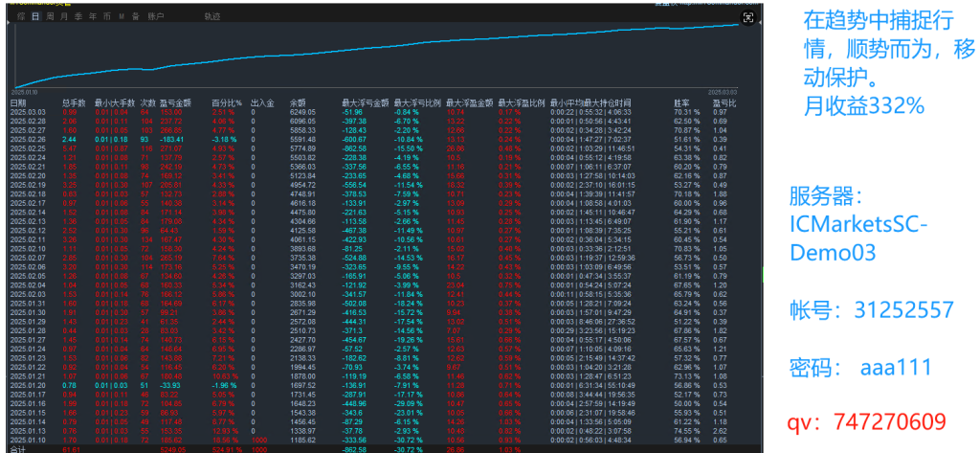Open the 轨迹 track tab
This screenshot has width=980, height=453.
212,17
